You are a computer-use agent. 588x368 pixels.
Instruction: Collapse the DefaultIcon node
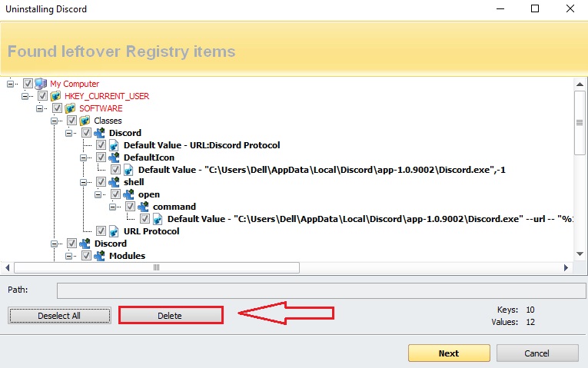click(x=83, y=157)
